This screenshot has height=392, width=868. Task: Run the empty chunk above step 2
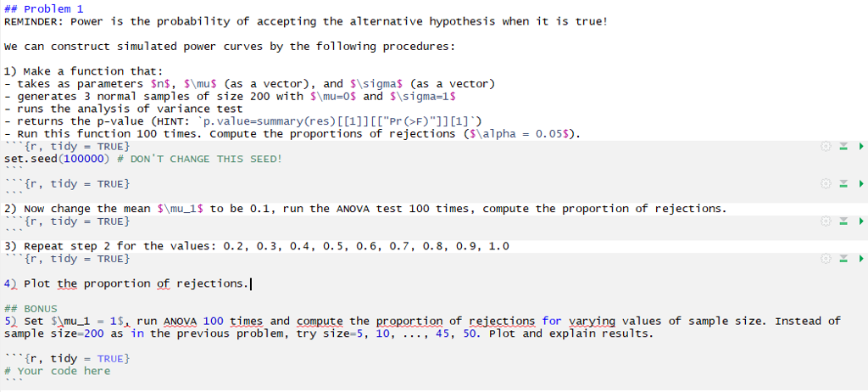860,183
